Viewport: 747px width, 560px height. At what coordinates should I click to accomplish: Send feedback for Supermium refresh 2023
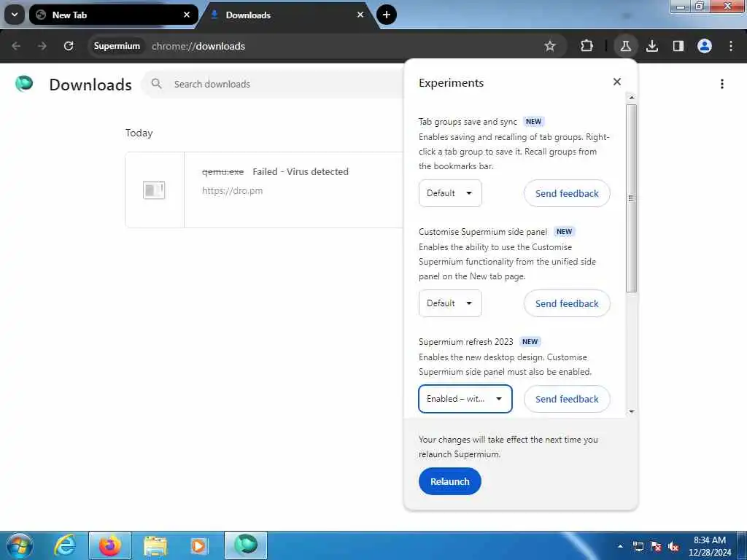(567, 399)
